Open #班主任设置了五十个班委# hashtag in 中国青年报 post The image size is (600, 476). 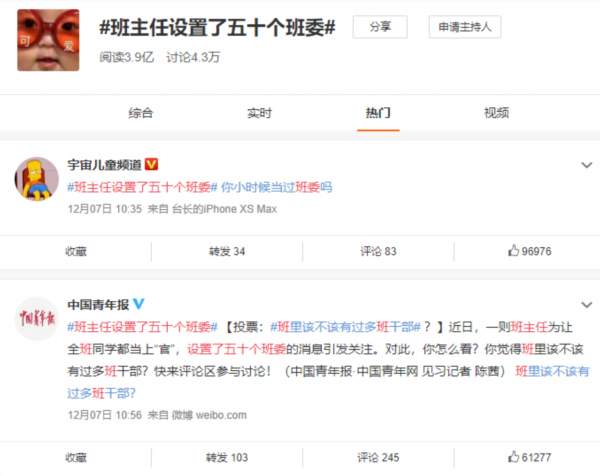[142, 327]
